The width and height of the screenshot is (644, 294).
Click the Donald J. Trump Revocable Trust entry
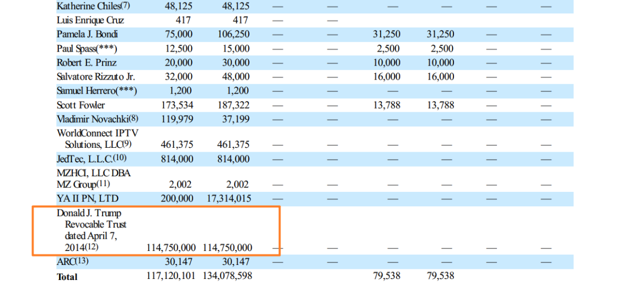pos(92,230)
